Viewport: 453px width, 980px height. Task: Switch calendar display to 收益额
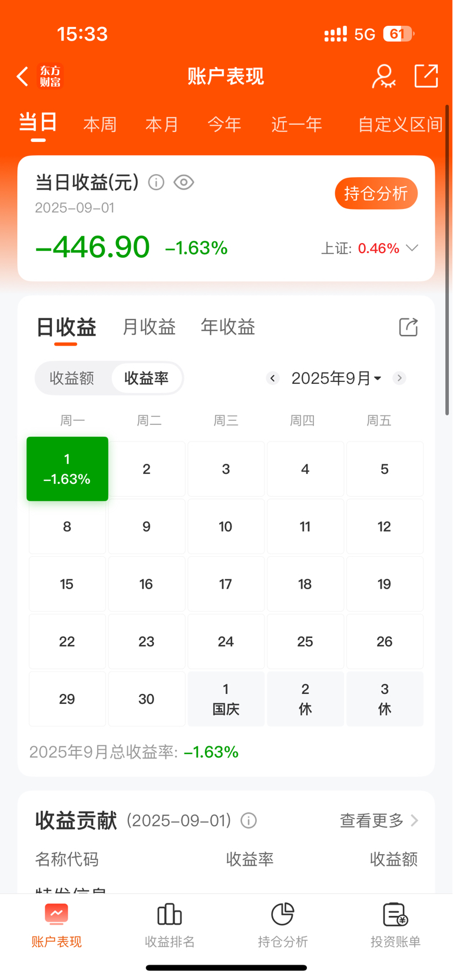click(72, 378)
